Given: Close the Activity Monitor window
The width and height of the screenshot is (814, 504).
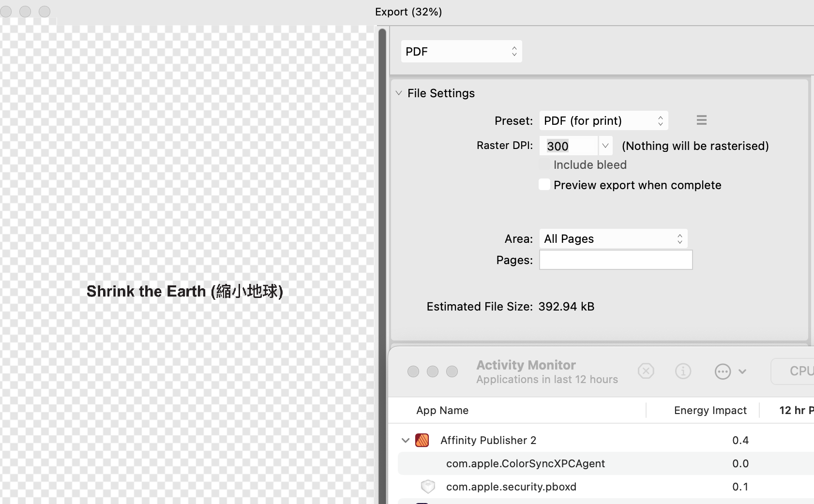Looking at the screenshot, I should click(413, 371).
